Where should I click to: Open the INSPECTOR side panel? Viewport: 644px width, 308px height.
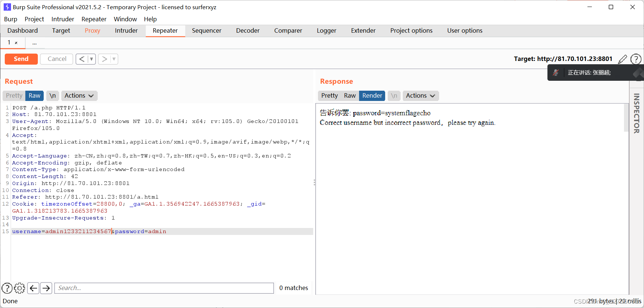tap(637, 113)
